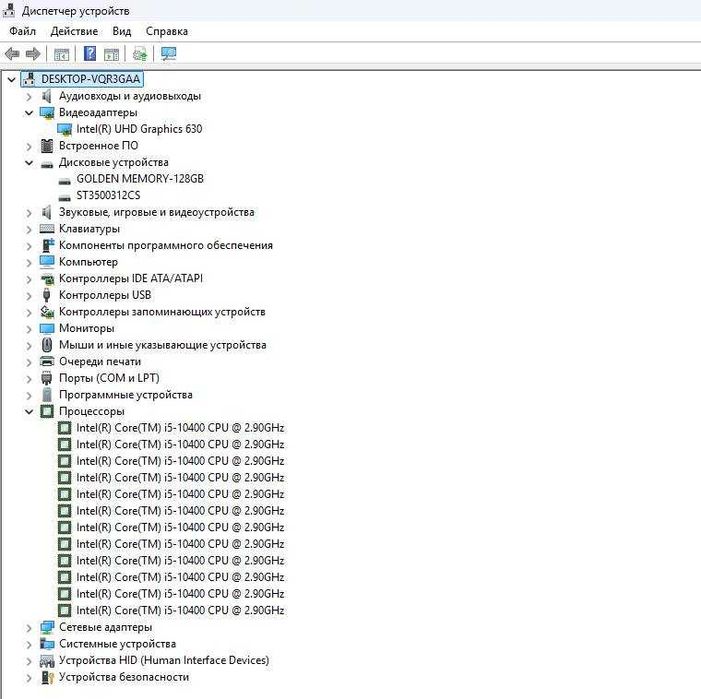Toggle the show/hide action pane toolbar icon
This screenshot has width=701, height=699.
[x=111, y=55]
